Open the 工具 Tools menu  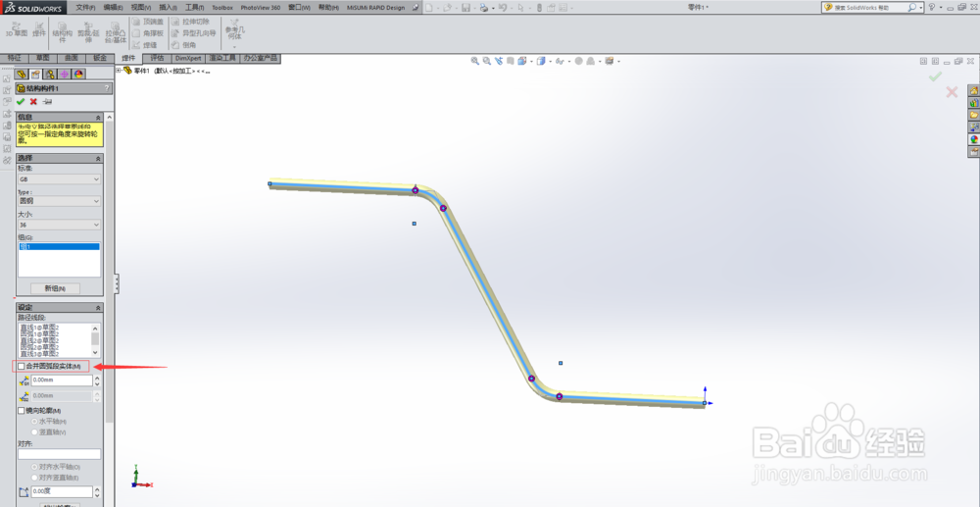point(194,8)
